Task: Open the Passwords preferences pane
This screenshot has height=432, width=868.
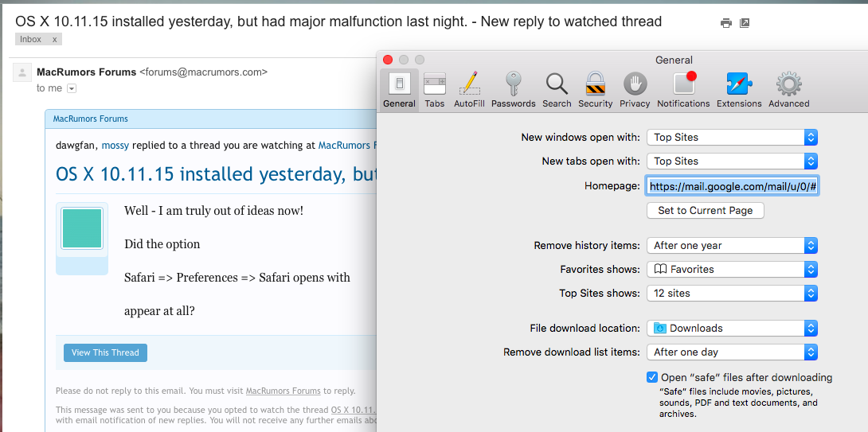Action: (513, 90)
